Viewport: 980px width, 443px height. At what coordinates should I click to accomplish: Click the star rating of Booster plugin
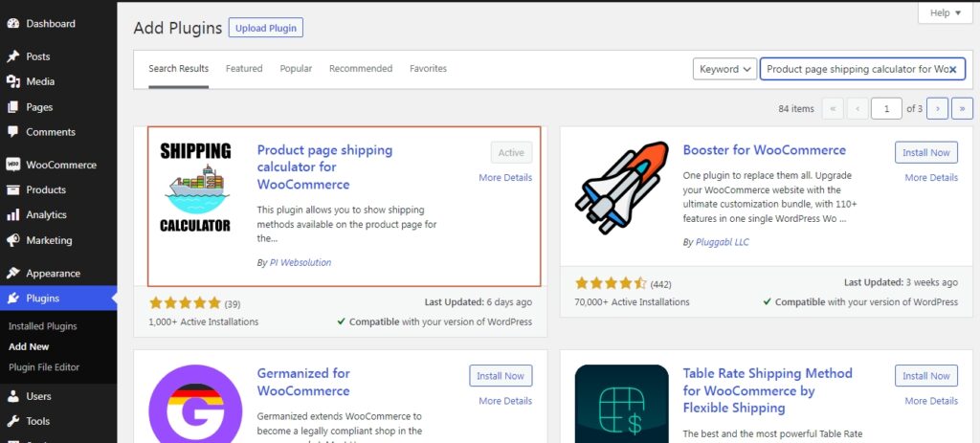[x=611, y=283]
